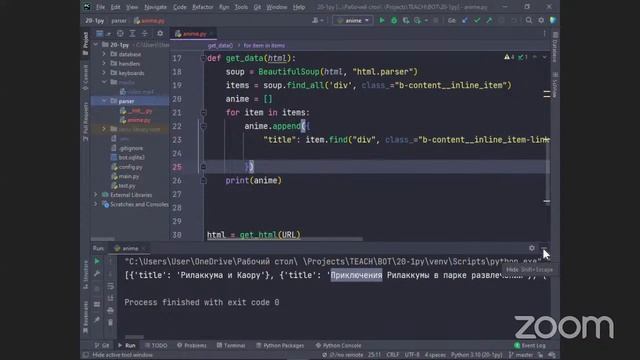Fold the for loop at line 21

(203, 113)
